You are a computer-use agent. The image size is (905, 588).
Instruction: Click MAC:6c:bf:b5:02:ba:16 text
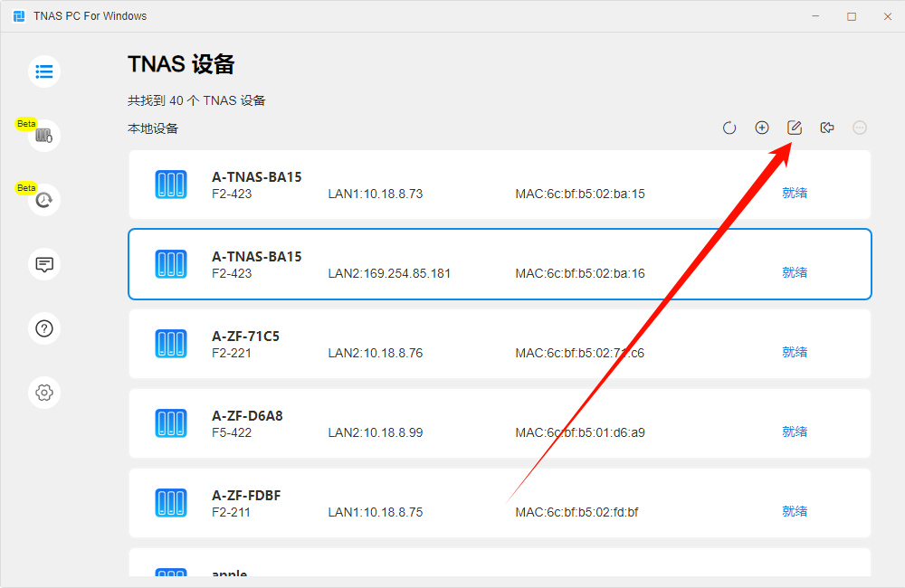coord(580,273)
